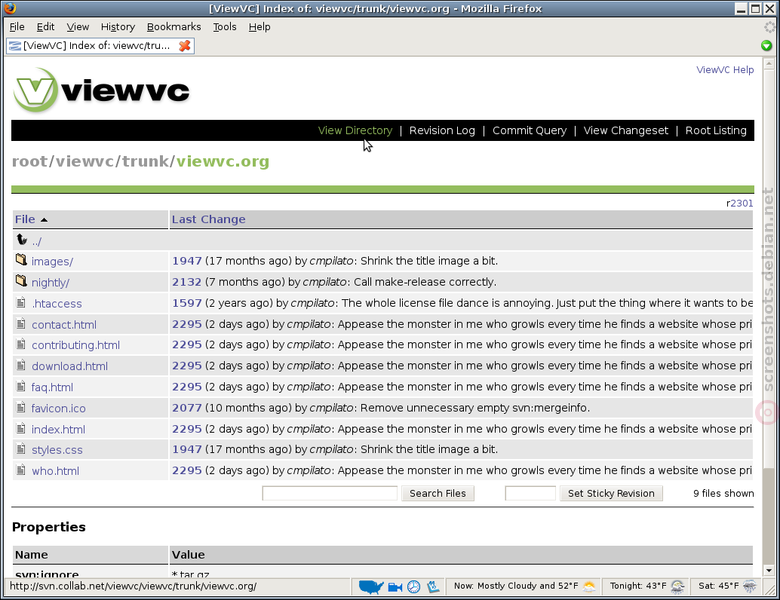Click the folder icon beside images/
This screenshot has height=600, width=780.
(21, 260)
